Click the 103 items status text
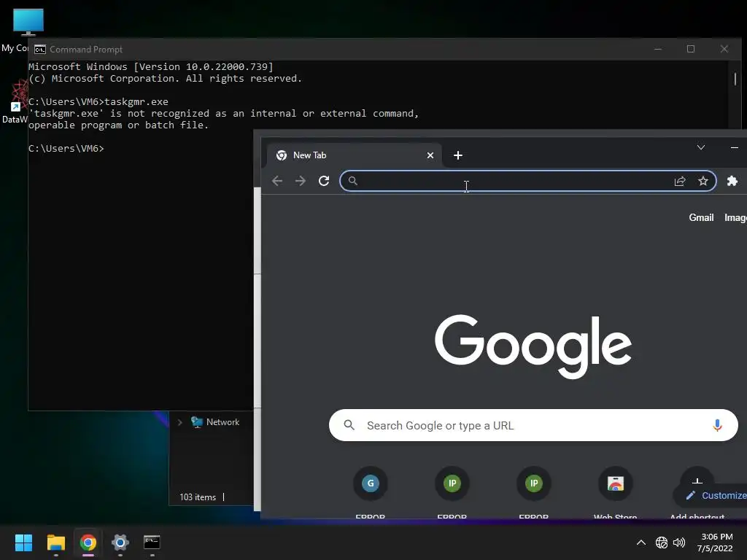The width and height of the screenshot is (747, 560). 198,497
